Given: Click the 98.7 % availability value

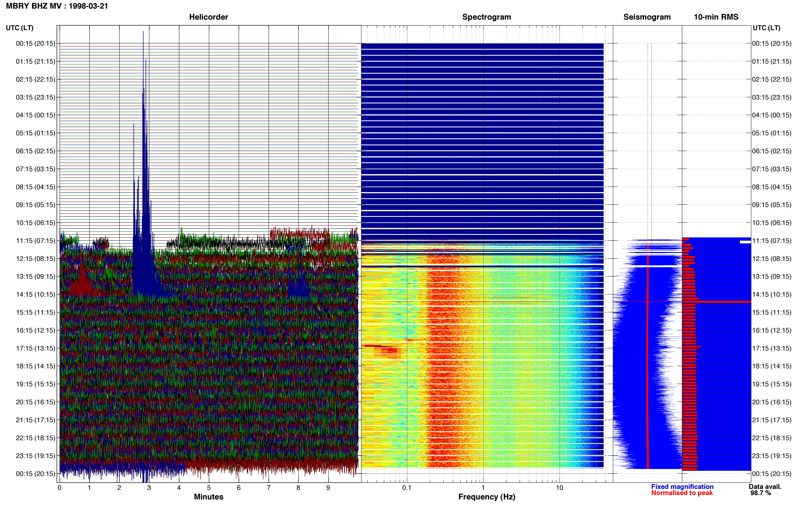Looking at the screenshot, I should tap(761, 493).
